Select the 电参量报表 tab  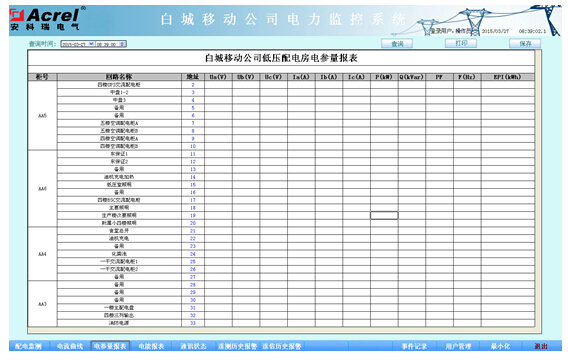[x=110, y=346]
